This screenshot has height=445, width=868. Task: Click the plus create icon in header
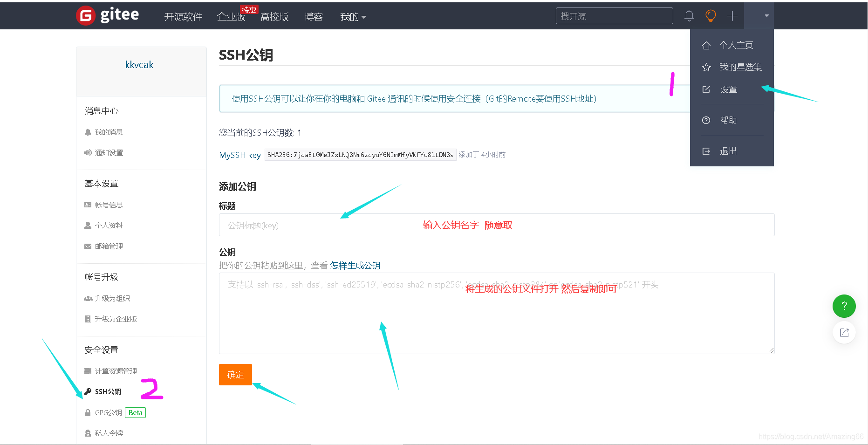click(732, 16)
